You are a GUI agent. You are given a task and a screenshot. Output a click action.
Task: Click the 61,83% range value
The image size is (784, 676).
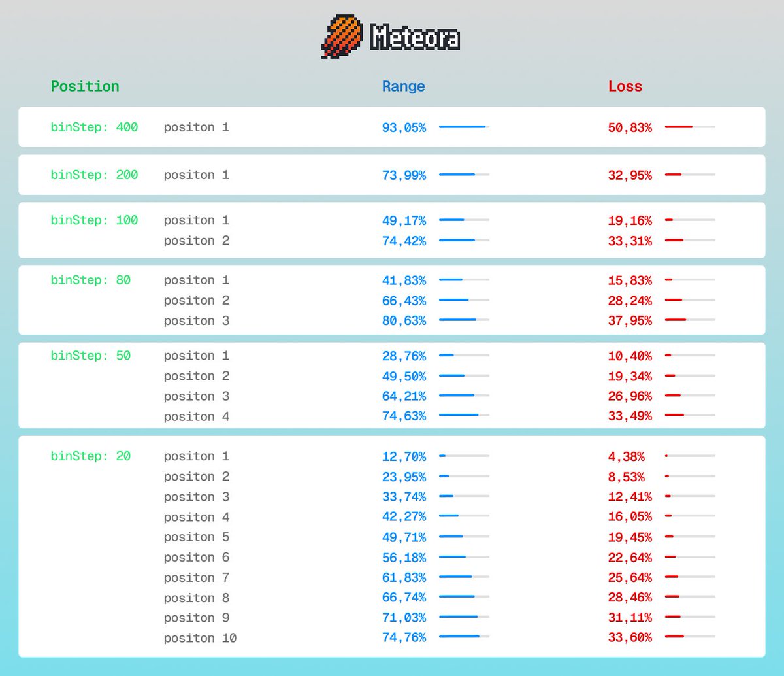click(404, 578)
